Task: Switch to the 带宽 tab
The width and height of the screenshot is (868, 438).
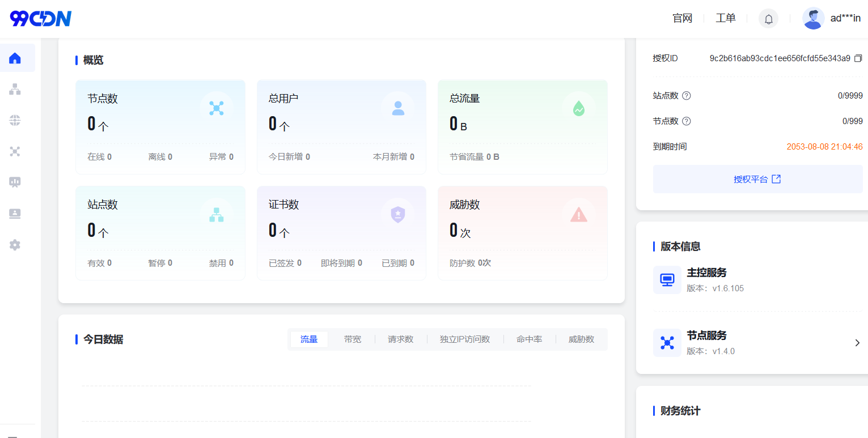Action: [353, 339]
